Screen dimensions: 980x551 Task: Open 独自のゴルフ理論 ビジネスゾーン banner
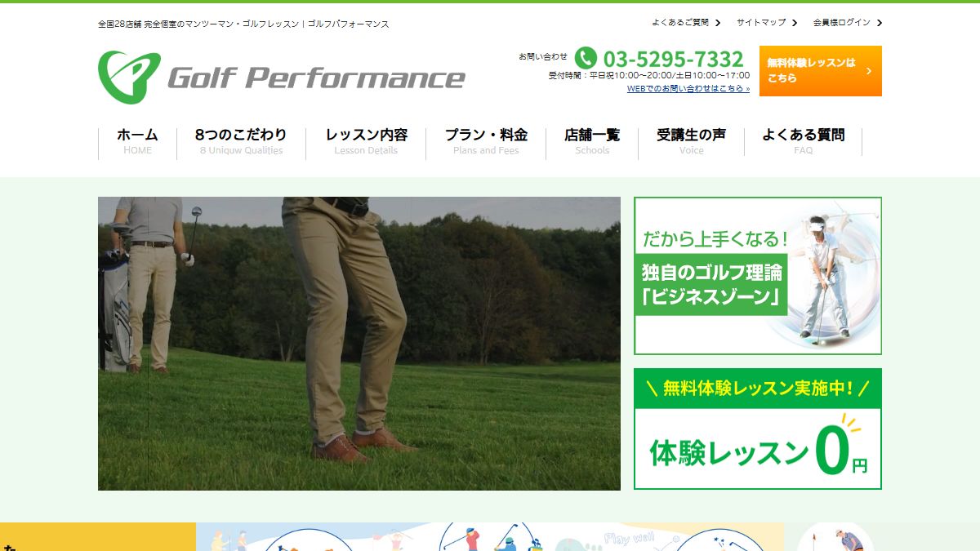758,276
